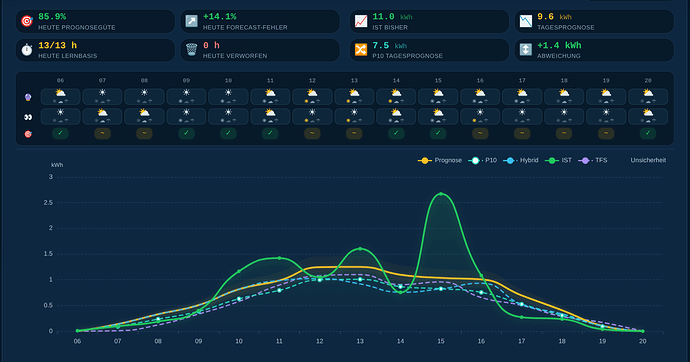The height and width of the screenshot is (362, 690).
Task: Click the eyes observed-weather row icon
Action: point(28,117)
